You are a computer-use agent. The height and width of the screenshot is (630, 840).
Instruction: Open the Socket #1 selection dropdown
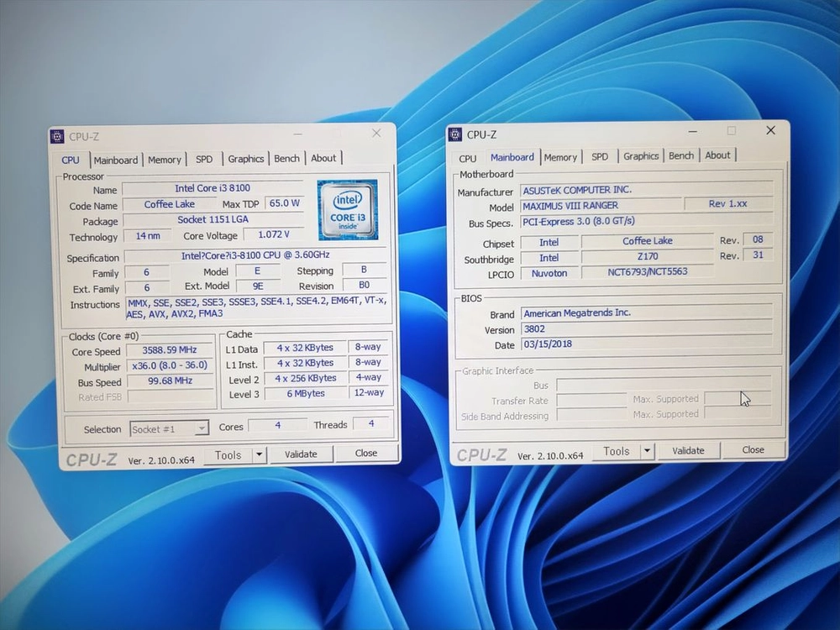[x=170, y=429]
